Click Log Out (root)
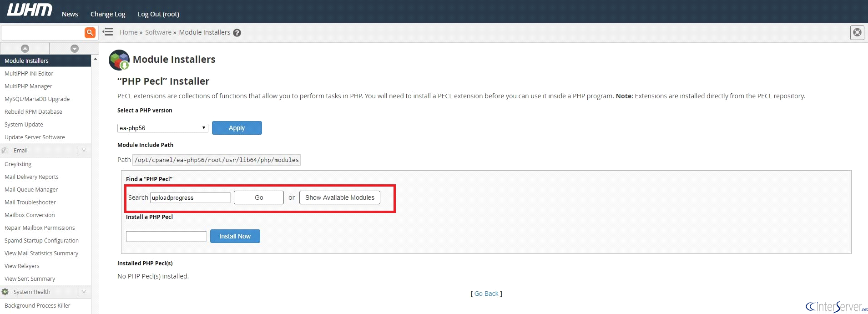The image size is (868, 314). (158, 14)
